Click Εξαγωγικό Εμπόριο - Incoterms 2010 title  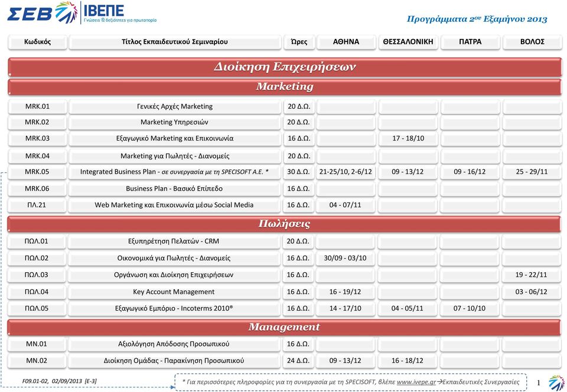(x=174, y=309)
